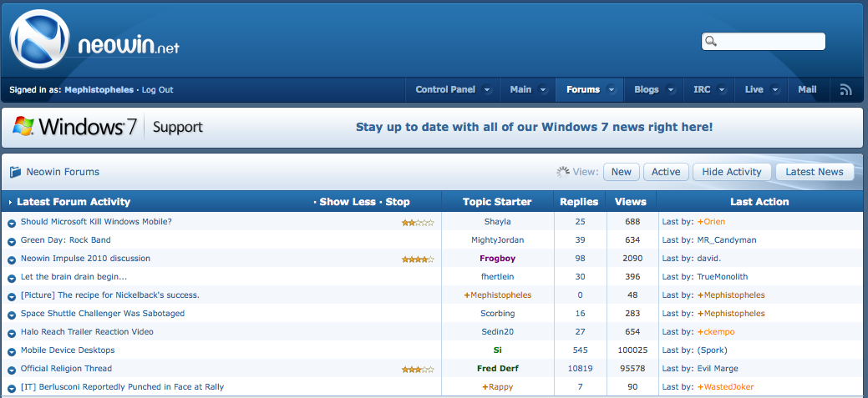
Task: Open the Blogs menu dropdown arrow
Action: (x=670, y=90)
